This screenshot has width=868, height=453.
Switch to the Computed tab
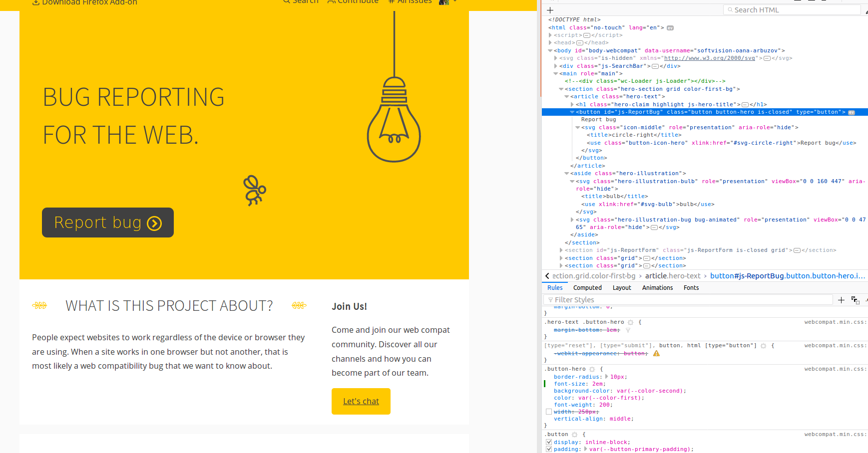[587, 287]
